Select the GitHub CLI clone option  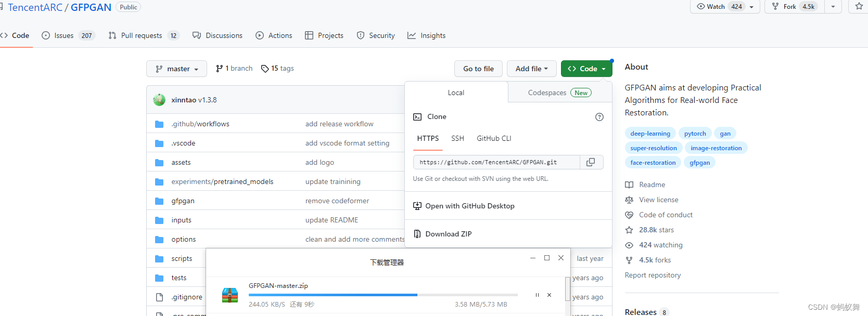[494, 138]
